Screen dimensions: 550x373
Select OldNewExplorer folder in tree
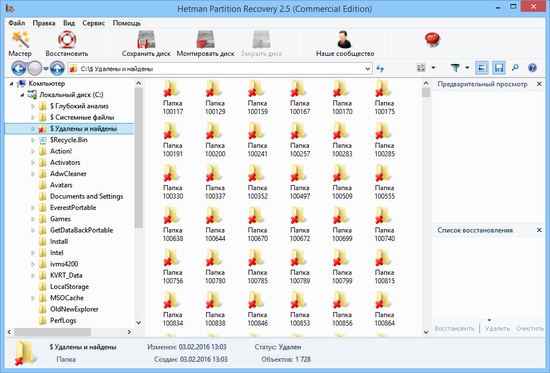(x=74, y=309)
